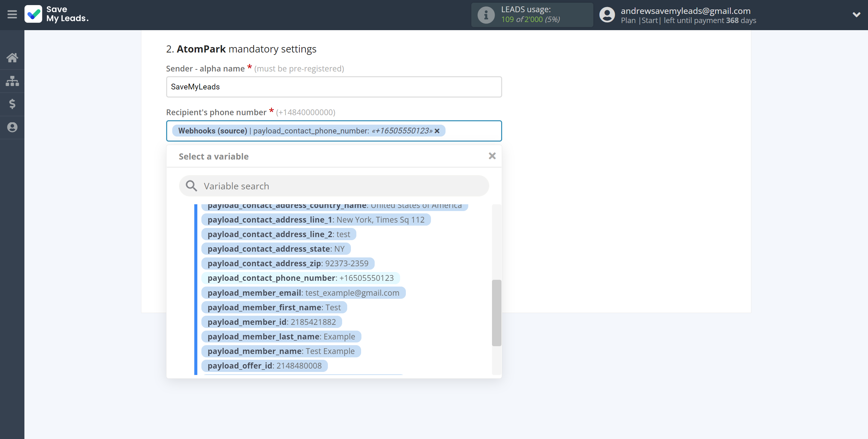The image size is (868, 439).
Task: Click the LEADS usage counter text
Action: tap(530, 20)
